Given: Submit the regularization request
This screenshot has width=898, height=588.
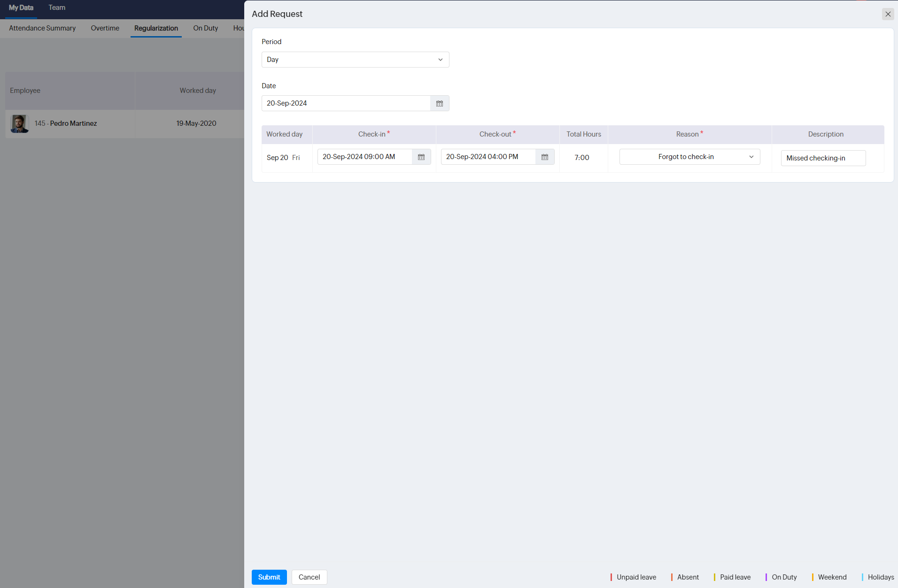Looking at the screenshot, I should (x=269, y=577).
